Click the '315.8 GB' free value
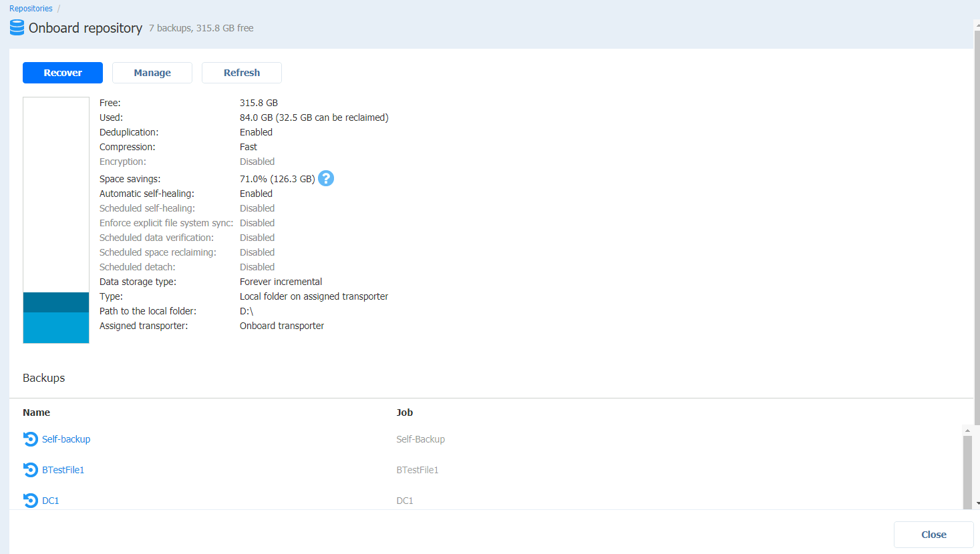Viewport: 980px width, 554px height. (x=259, y=103)
